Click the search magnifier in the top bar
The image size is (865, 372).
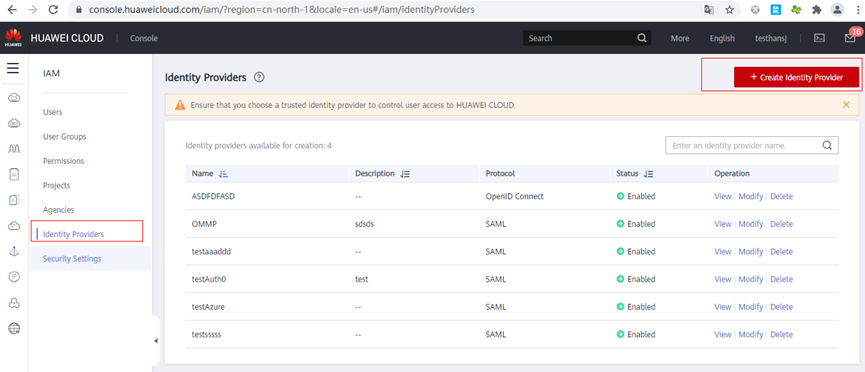(x=642, y=38)
